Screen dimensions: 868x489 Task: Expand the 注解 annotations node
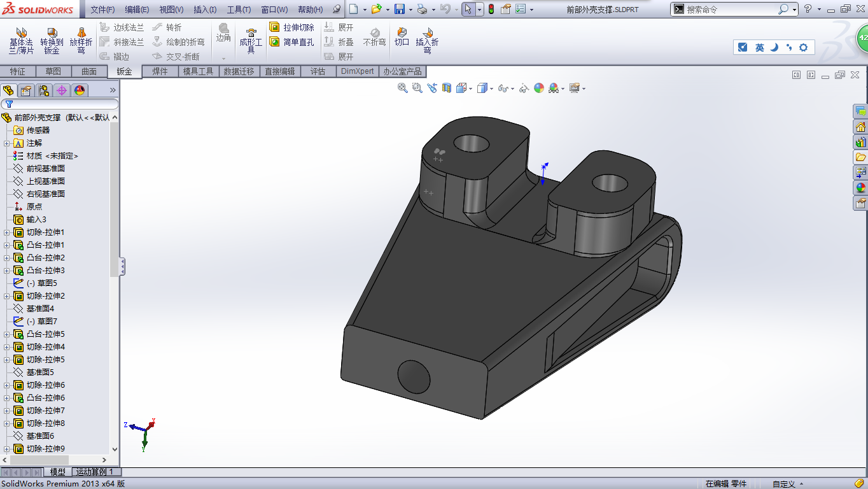7,143
